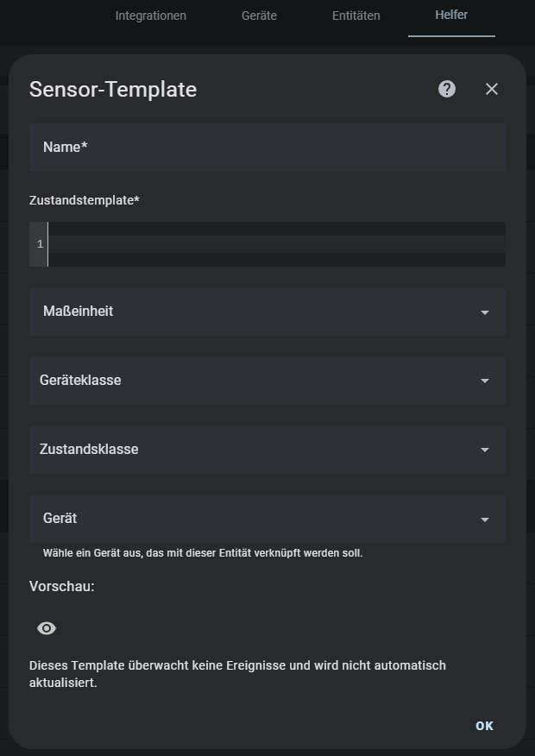Close the Sensor-Template dialog with X
This screenshot has width=535, height=756.
pyautogui.click(x=492, y=89)
